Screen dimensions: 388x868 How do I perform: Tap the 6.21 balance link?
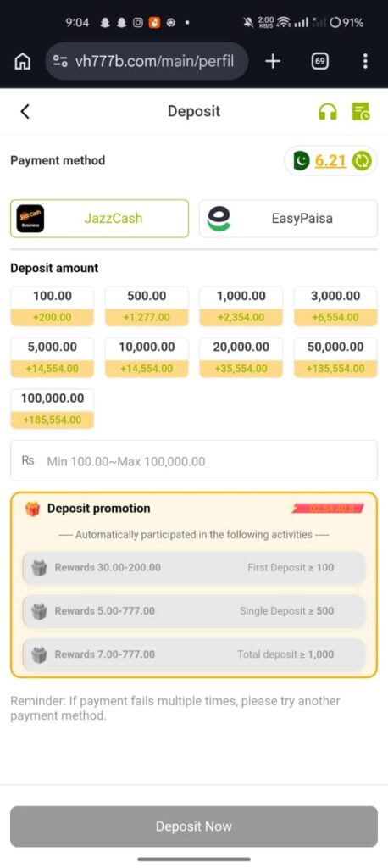(x=330, y=161)
